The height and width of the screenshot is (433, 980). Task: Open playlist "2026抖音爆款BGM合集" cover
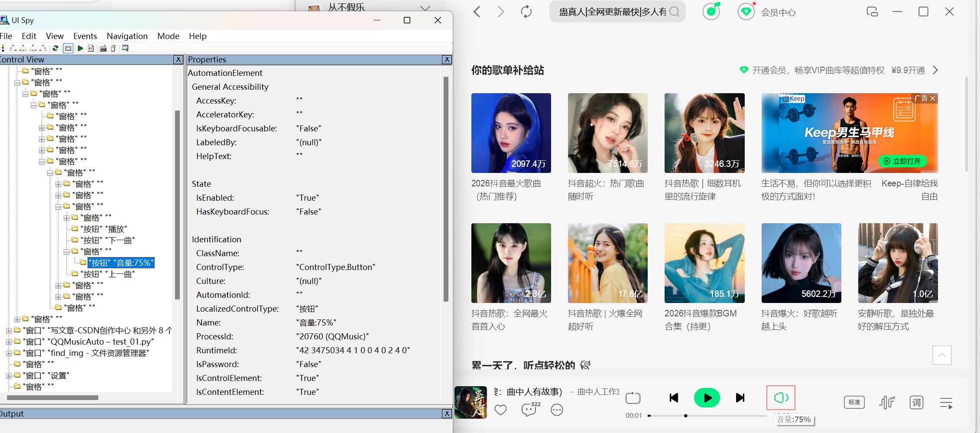click(x=704, y=263)
